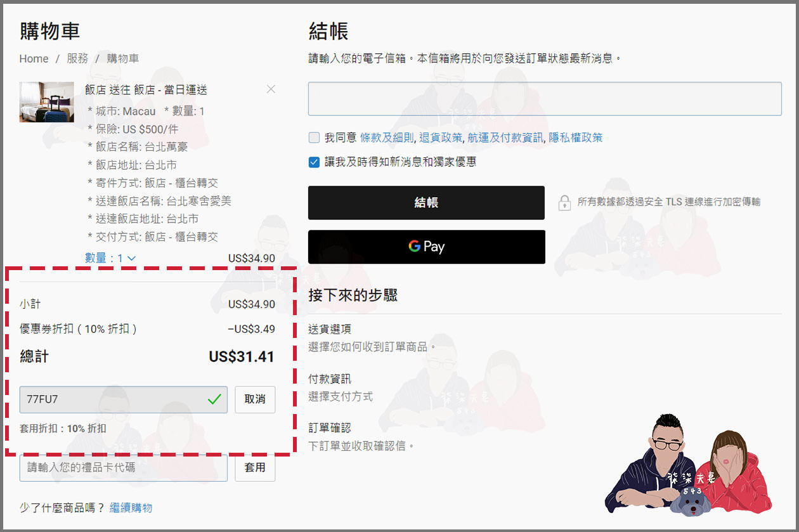Click the gift card code input field
The image size is (799, 532).
click(x=124, y=468)
